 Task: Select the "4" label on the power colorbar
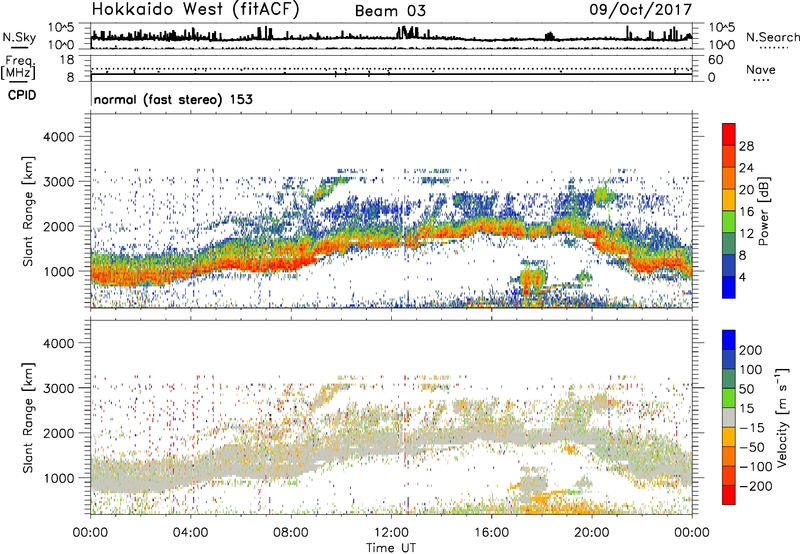tap(743, 277)
